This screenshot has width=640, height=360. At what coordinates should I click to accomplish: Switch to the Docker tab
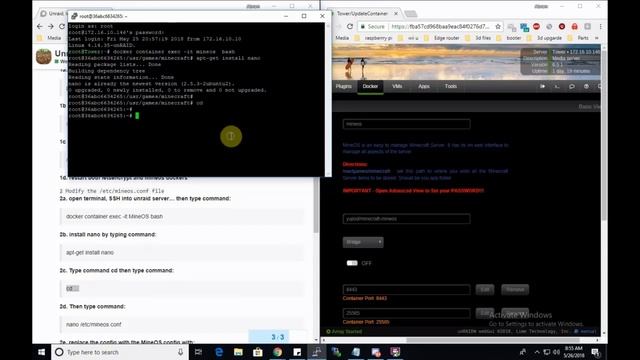click(370, 86)
